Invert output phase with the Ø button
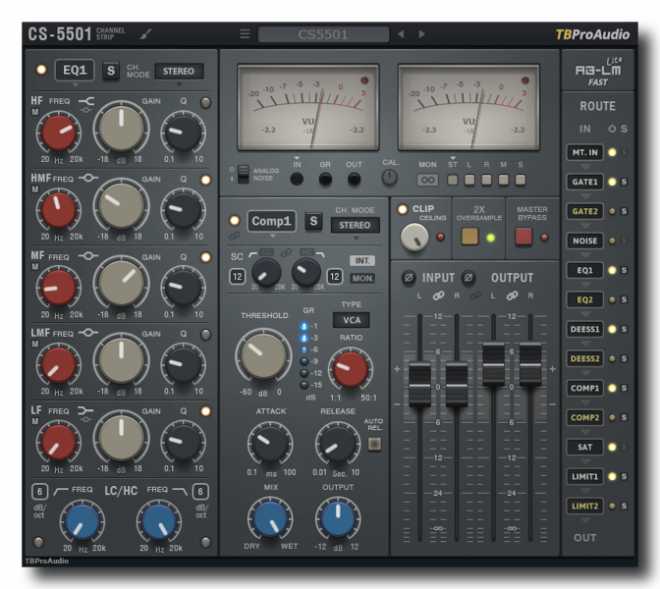Screen dimensions: 660x589 click(x=468, y=278)
